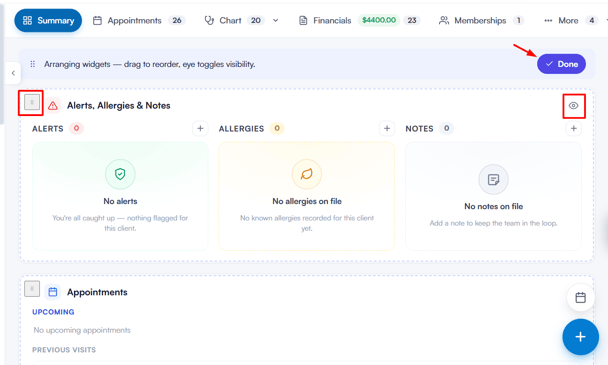Click the Notes count badge 0
The width and height of the screenshot is (608, 365).
(446, 128)
